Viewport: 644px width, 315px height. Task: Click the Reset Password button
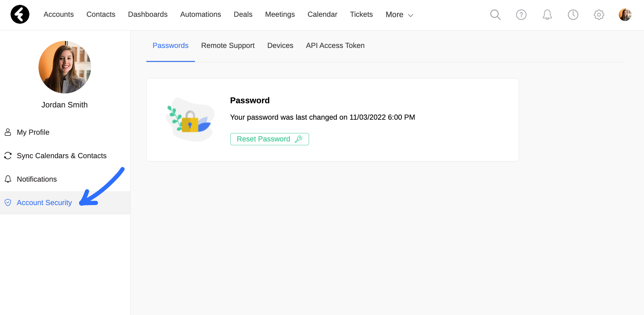pyautogui.click(x=269, y=139)
